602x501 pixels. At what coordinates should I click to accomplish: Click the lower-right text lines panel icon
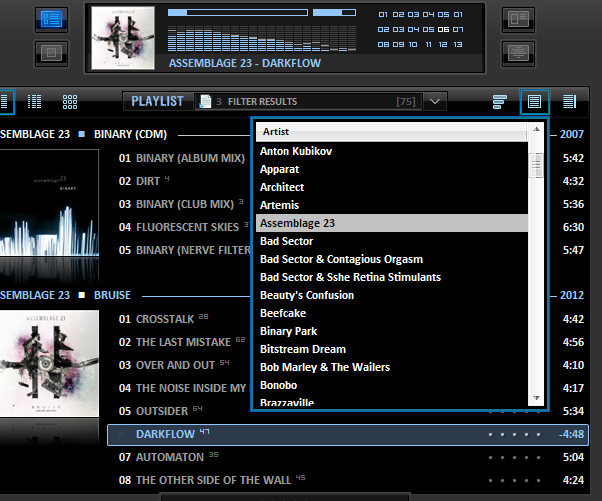[517, 51]
